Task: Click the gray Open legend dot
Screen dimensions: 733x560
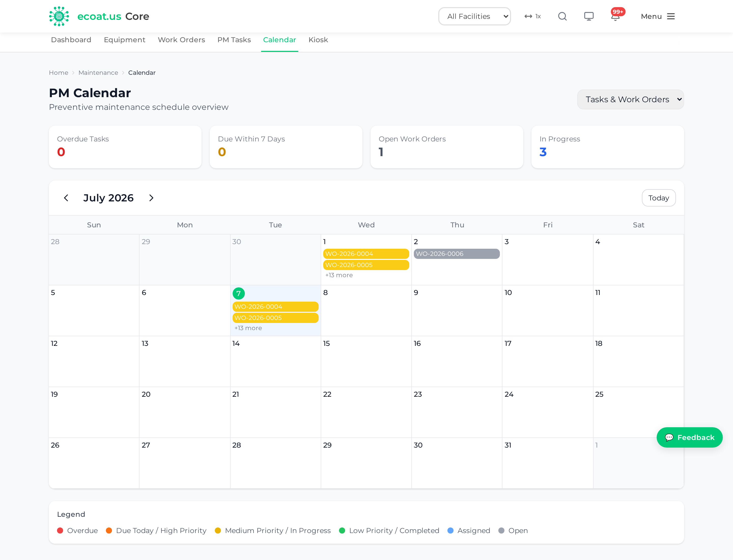Action: (501, 531)
